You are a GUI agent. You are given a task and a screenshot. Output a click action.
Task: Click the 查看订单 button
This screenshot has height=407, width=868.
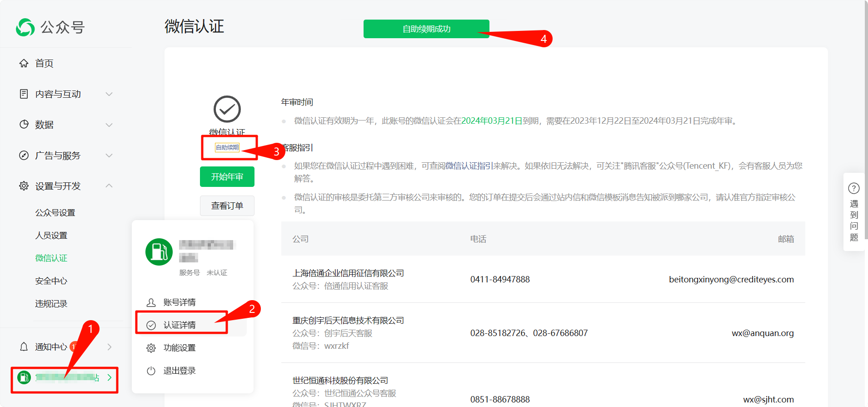tap(227, 206)
